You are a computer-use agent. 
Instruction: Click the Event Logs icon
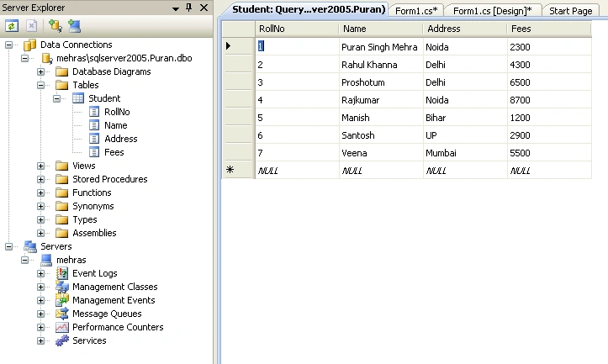[62, 273]
